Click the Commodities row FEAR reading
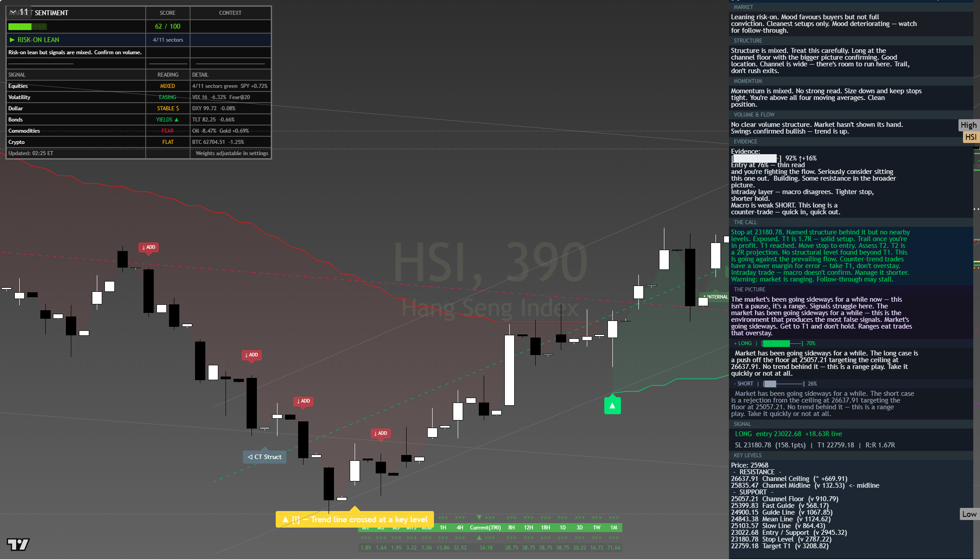 pos(168,131)
